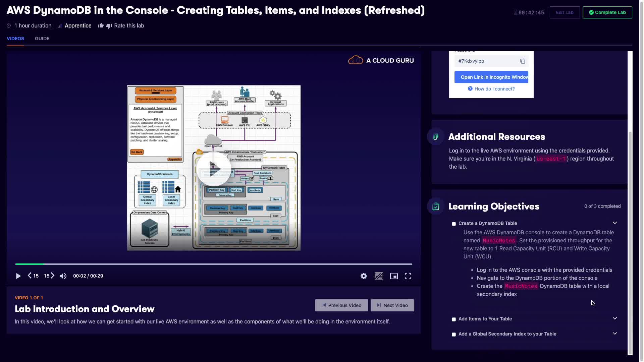The image size is (644, 362).
Task: Click the Complete Lab button
Action: 607,12
